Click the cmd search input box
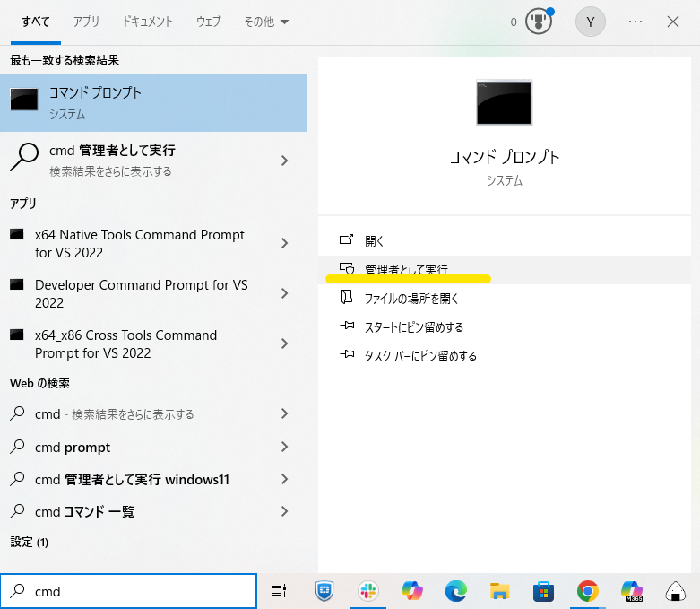Screen dimensions: 700x609 [128, 591]
